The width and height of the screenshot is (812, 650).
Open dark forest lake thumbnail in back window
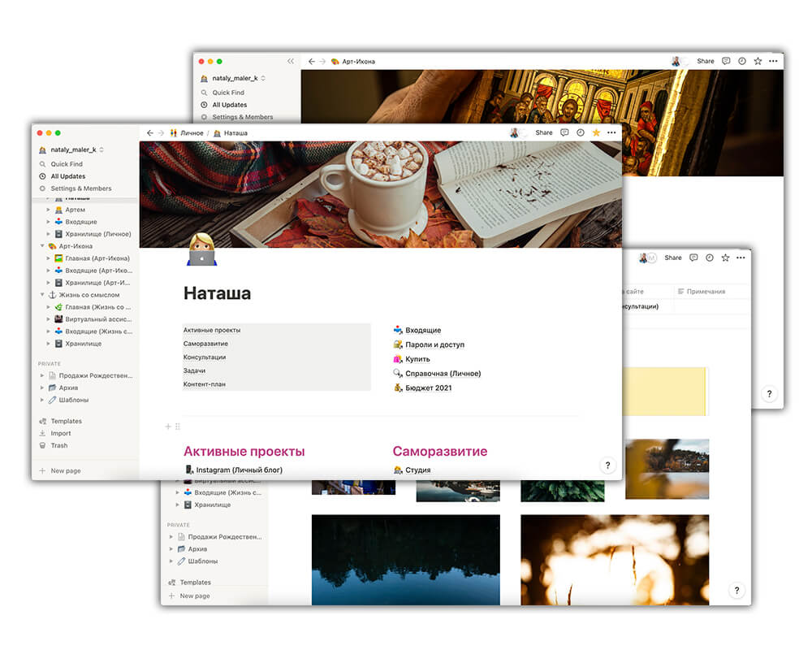point(406,560)
